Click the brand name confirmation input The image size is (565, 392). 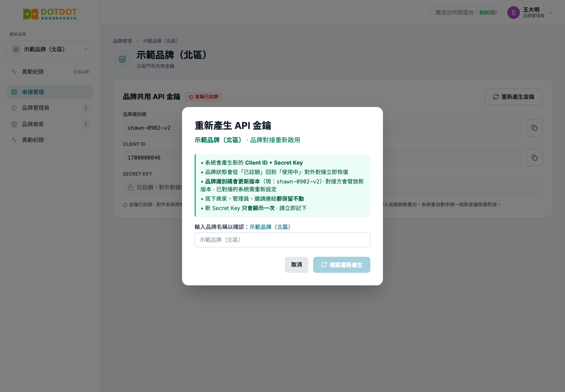click(282, 240)
